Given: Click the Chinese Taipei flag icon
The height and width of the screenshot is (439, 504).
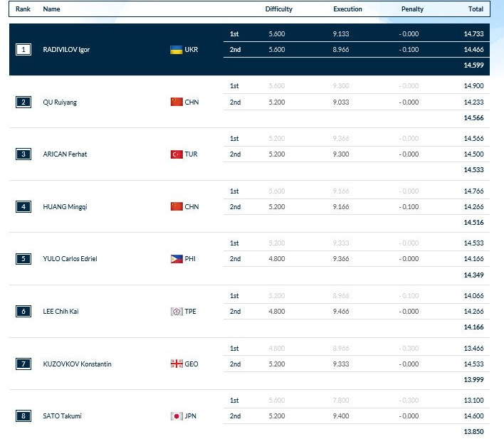Looking at the screenshot, I should [x=177, y=312].
